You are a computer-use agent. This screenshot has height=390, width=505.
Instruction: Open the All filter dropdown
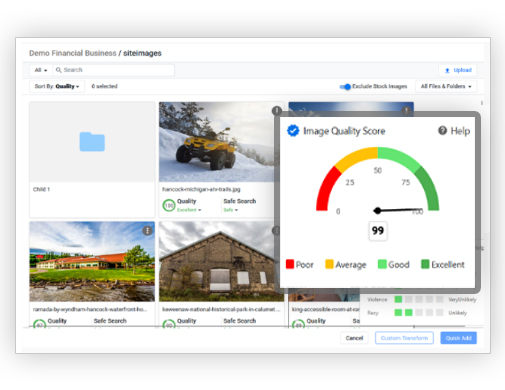coord(41,70)
